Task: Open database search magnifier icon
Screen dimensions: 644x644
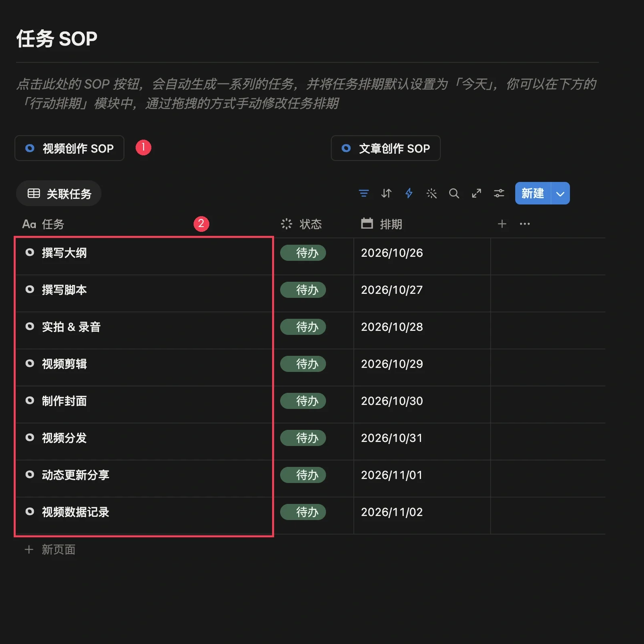Action: pyautogui.click(x=454, y=194)
